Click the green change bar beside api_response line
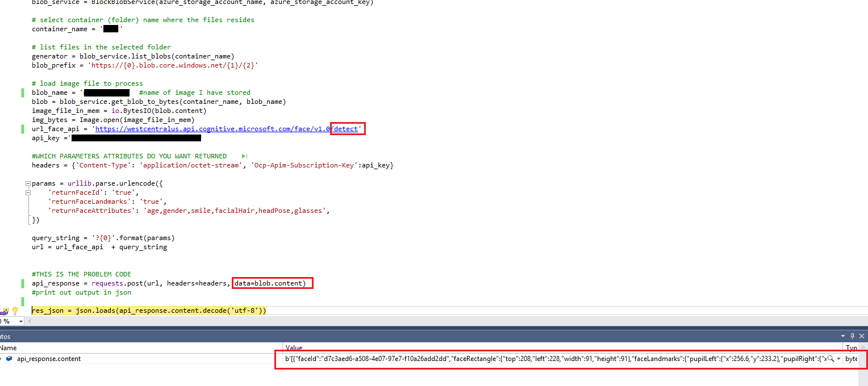The height and width of the screenshot is (386, 868). [x=23, y=283]
